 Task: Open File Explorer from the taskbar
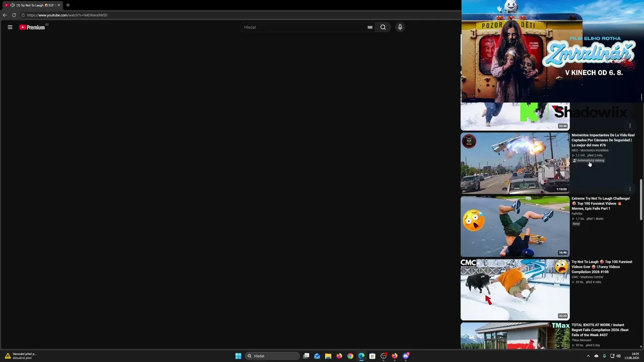pos(328,356)
